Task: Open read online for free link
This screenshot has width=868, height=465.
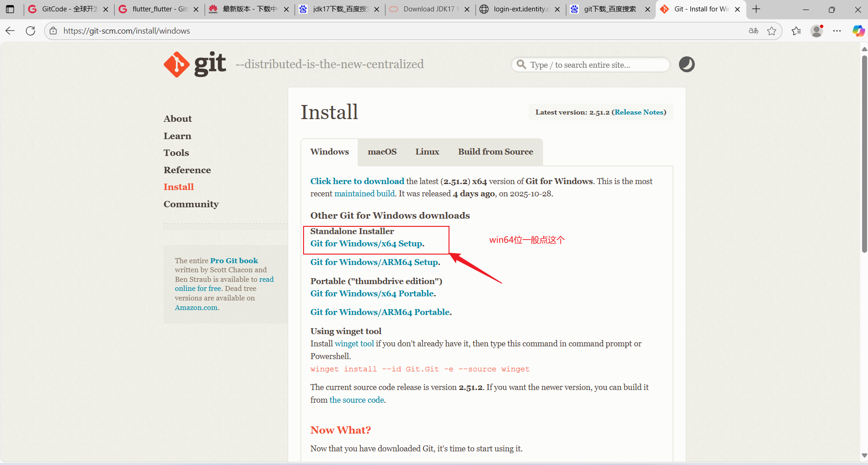Action: (x=224, y=284)
